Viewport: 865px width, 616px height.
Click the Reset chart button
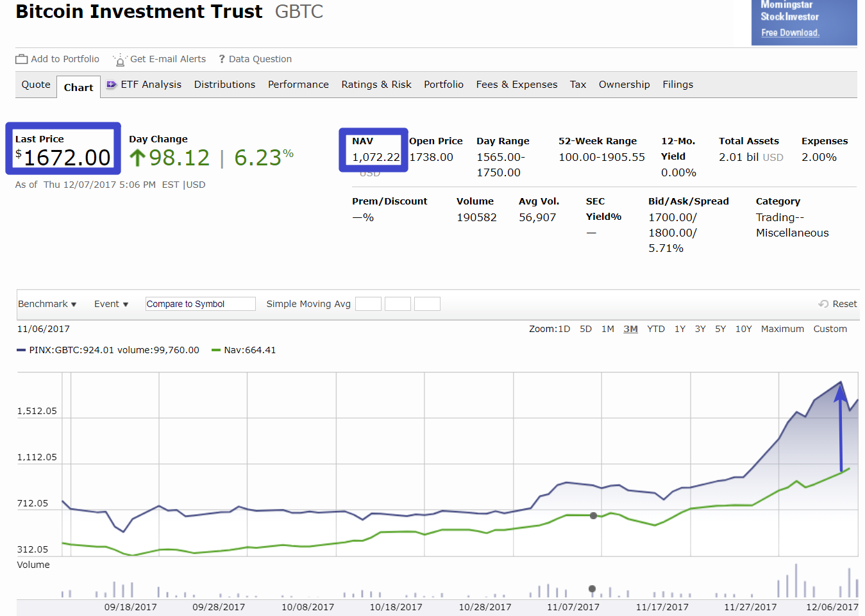coord(837,304)
